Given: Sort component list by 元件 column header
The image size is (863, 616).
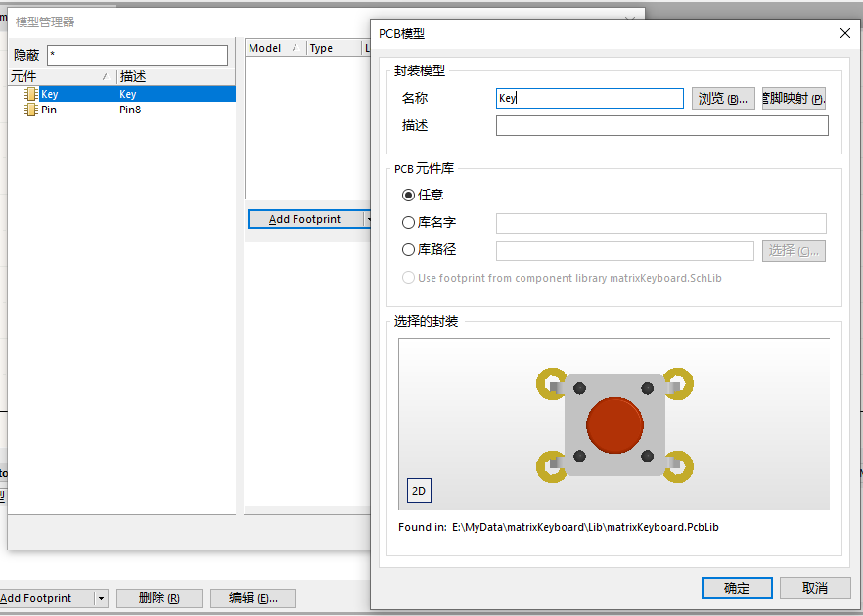Looking at the screenshot, I should click(59, 76).
